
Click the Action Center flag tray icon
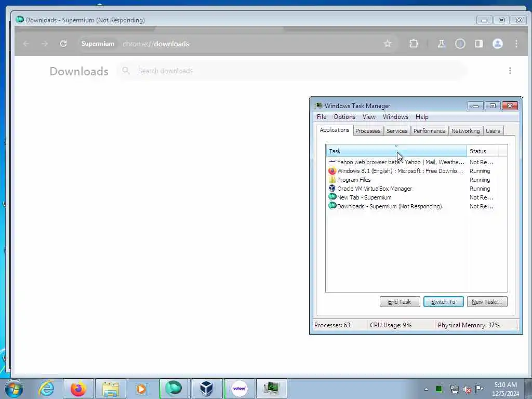click(x=480, y=389)
